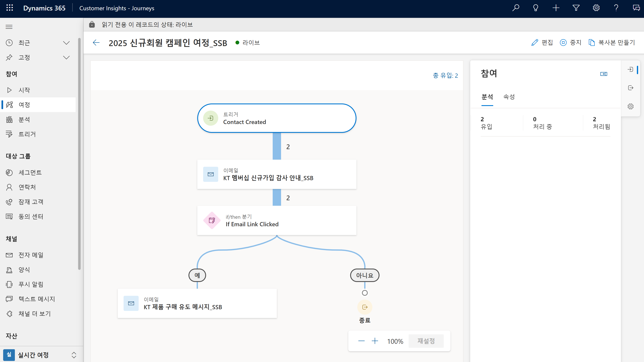Zoom in with the plus control
This screenshot has width=644, height=362.
375,341
